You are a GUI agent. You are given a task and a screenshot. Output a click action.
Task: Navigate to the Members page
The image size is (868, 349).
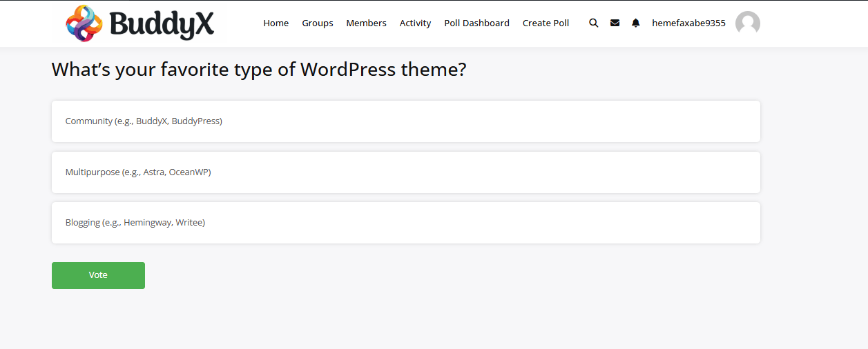pyautogui.click(x=366, y=23)
